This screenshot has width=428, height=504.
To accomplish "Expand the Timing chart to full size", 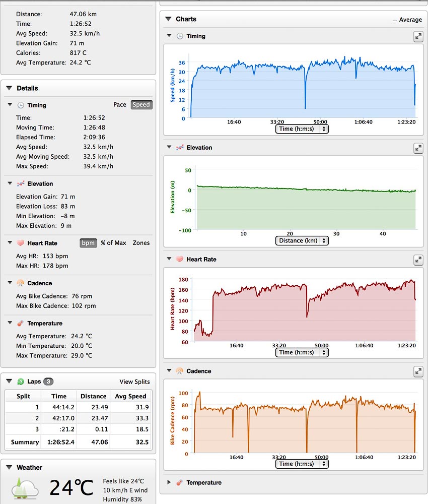I will click(418, 37).
